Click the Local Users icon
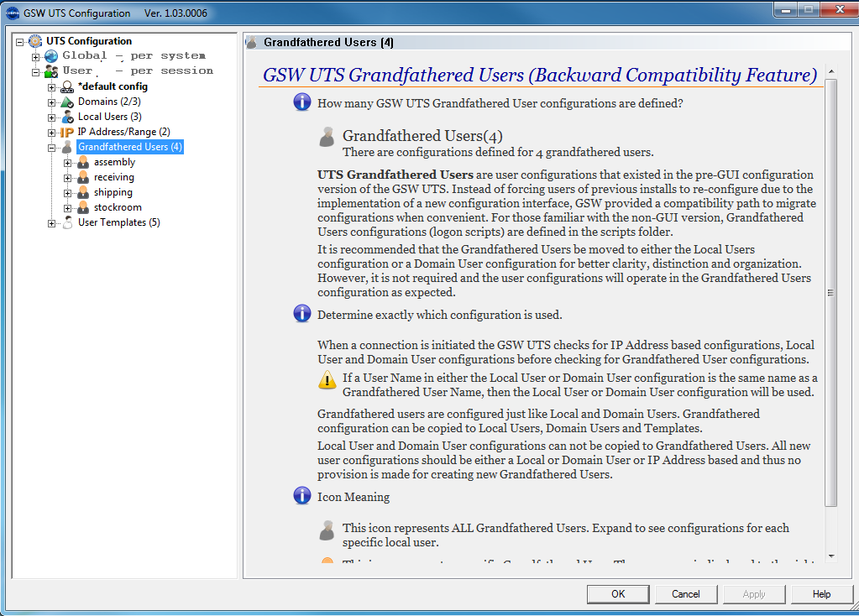Image resolution: width=859 pixels, height=616 pixels. click(67, 117)
